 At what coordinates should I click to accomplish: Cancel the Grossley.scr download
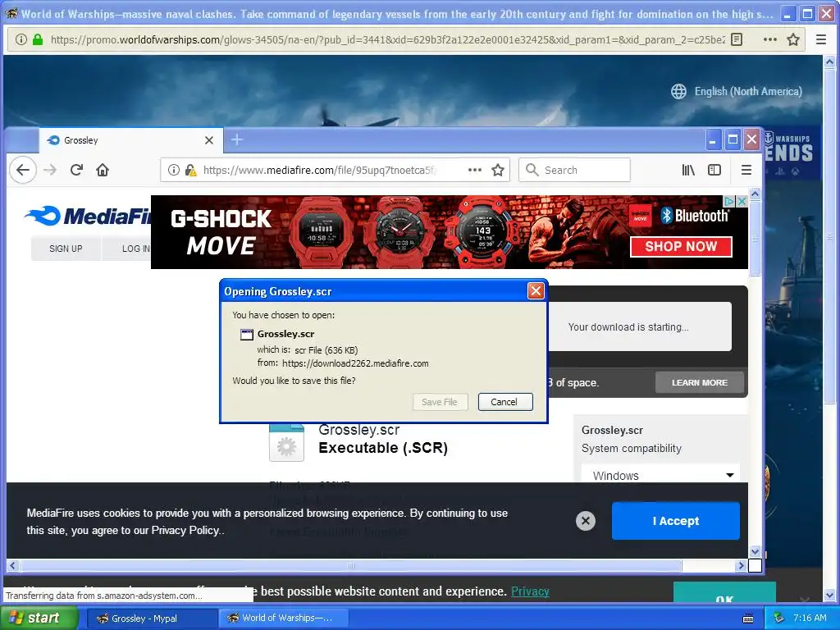(x=505, y=402)
